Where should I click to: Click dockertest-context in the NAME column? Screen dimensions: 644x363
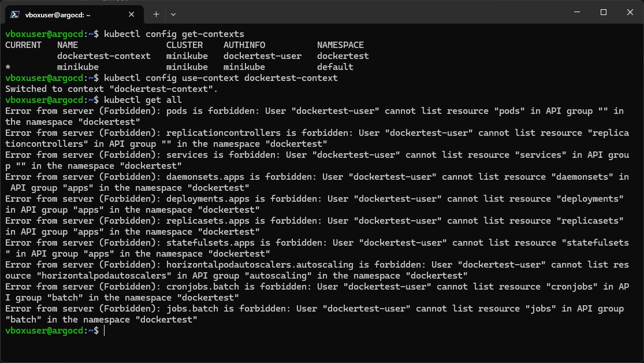point(104,56)
